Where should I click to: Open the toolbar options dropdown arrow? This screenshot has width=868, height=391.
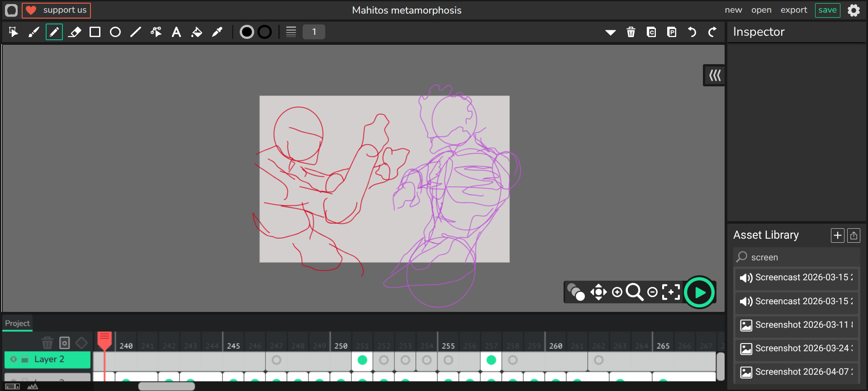point(611,32)
